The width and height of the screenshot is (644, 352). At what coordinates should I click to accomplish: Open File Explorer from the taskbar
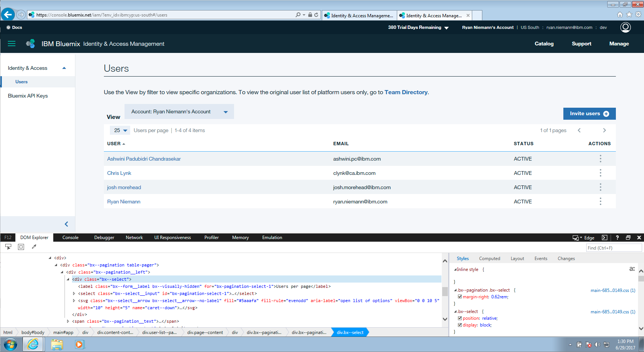57,344
